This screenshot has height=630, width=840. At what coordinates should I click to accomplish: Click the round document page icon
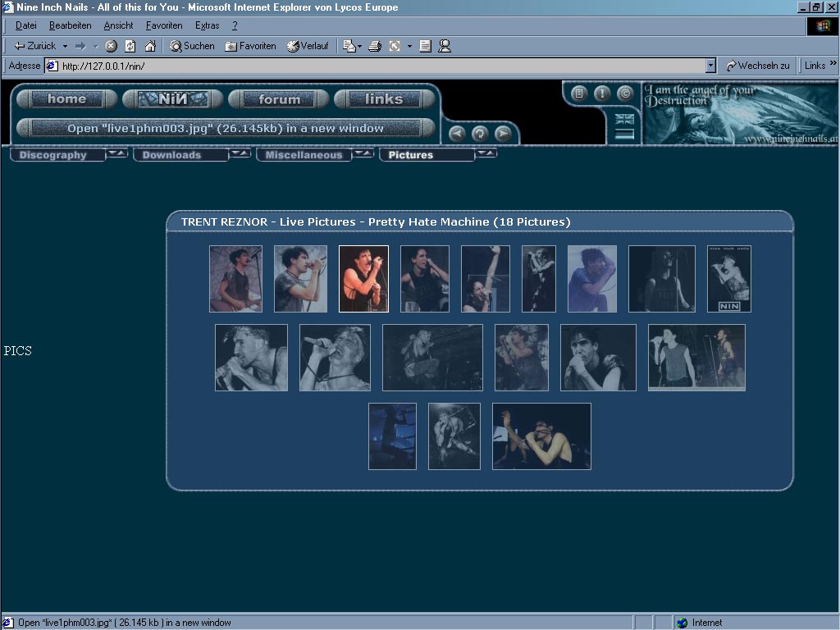(x=579, y=94)
